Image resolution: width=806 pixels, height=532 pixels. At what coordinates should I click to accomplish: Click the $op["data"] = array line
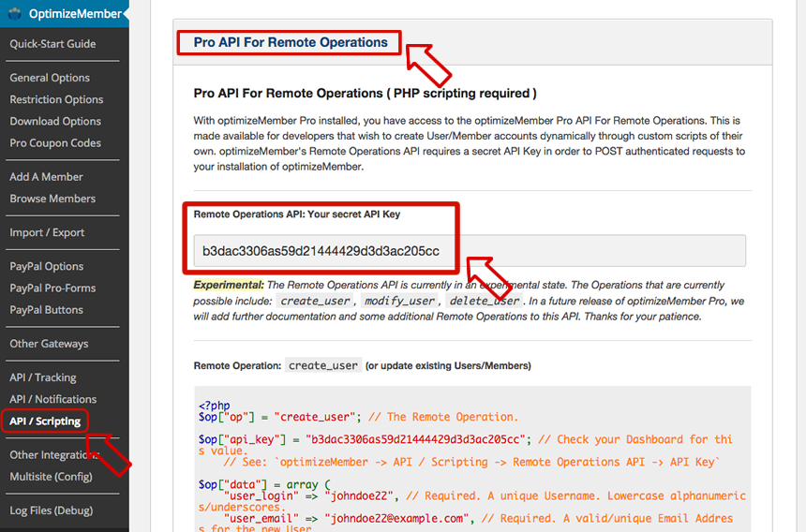click(x=264, y=485)
